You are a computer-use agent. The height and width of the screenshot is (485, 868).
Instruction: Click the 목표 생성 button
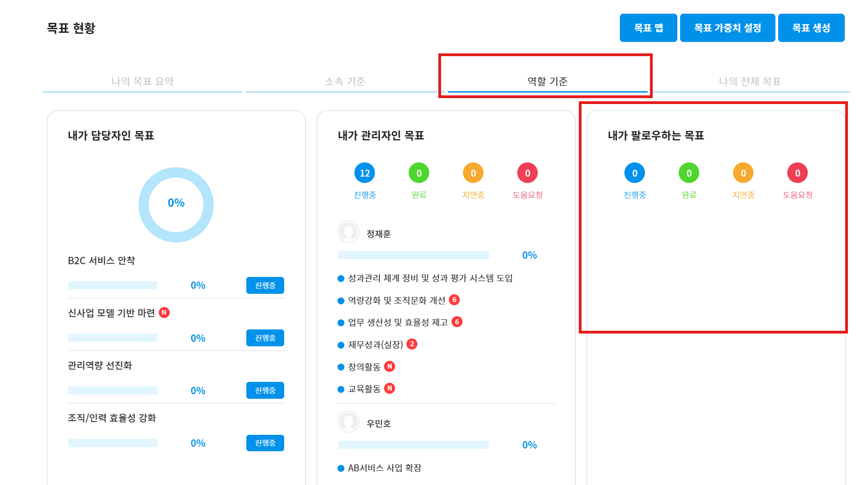[x=811, y=28]
